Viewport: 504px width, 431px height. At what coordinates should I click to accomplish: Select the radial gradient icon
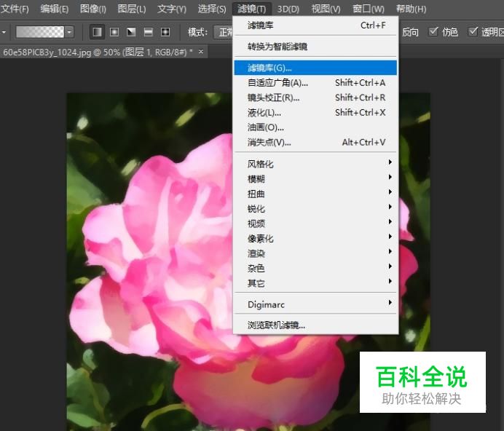pyautogui.click(x=114, y=32)
